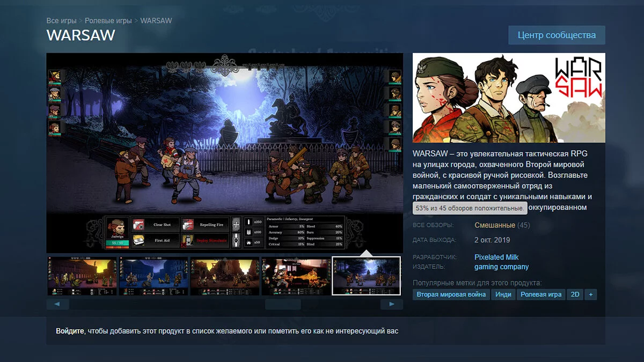
Task: Click the plus button to add tags
Action: pyautogui.click(x=591, y=294)
